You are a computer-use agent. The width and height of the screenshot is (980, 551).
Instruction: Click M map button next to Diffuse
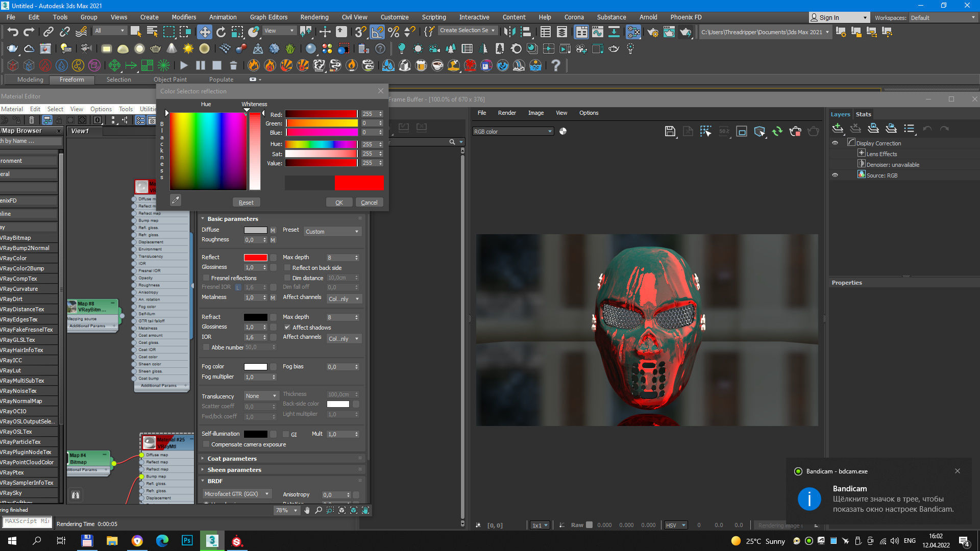point(273,231)
